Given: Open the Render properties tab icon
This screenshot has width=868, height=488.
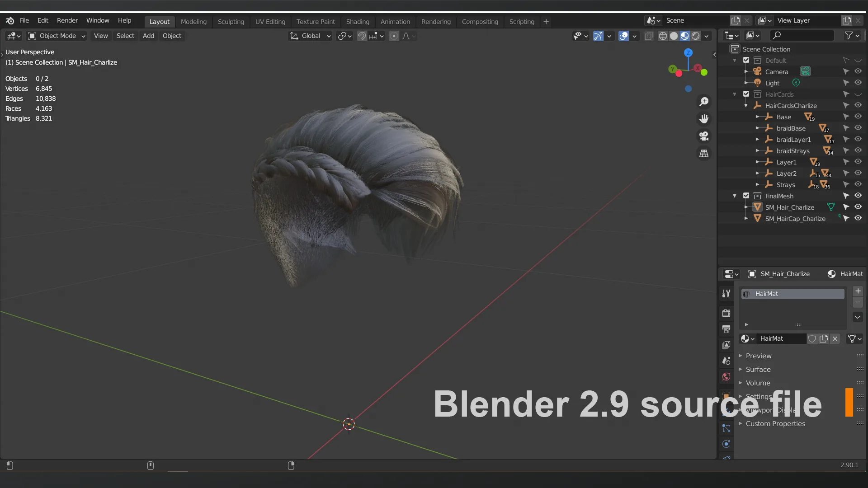Looking at the screenshot, I should point(726,313).
